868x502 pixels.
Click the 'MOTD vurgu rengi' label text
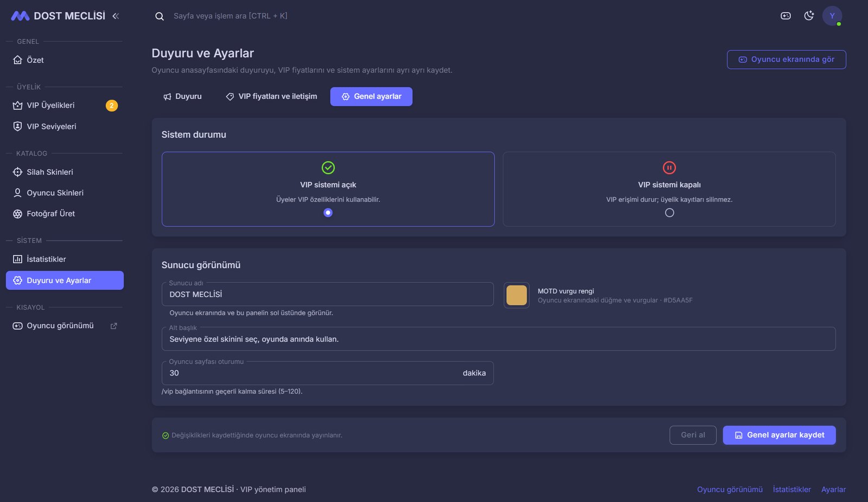point(566,291)
